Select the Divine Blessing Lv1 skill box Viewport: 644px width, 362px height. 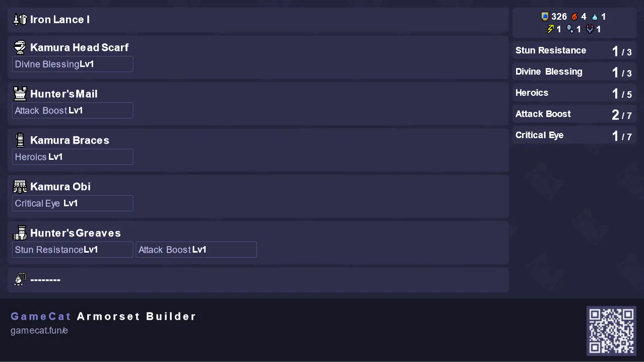click(73, 64)
